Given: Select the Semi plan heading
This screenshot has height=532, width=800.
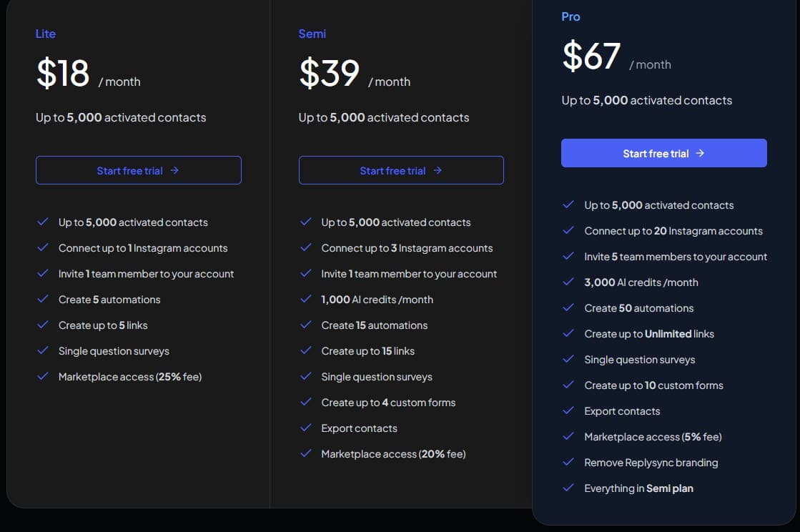Looking at the screenshot, I should (312, 33).
